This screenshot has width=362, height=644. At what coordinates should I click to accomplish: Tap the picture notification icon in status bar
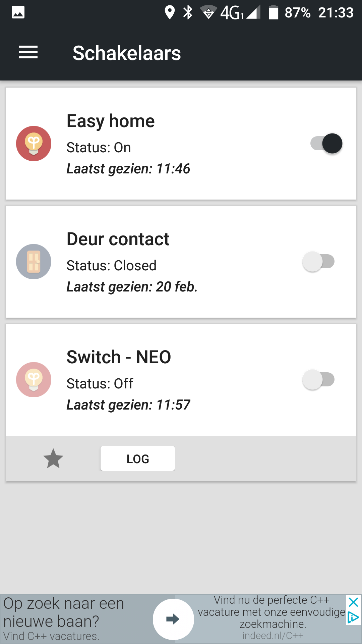pos(18,12)
